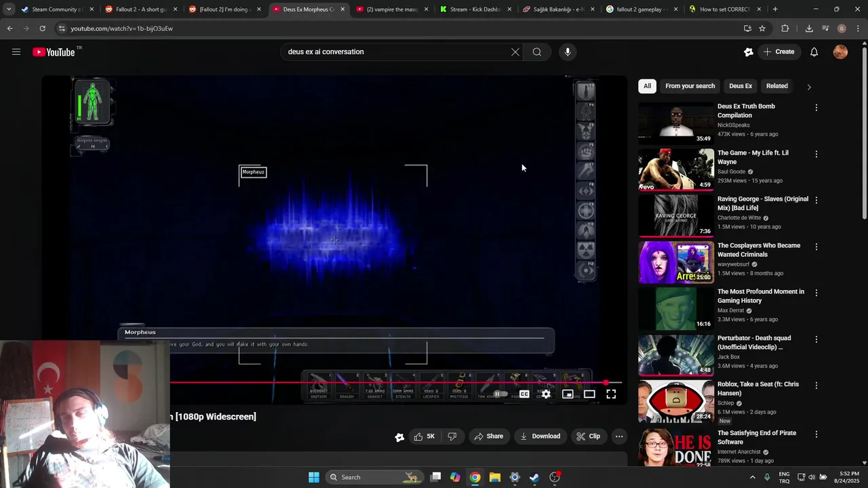This screenshot has height=488, width=868.
Task: Click the Clip button
Action: pyautogui.click(x=589, y=436)
